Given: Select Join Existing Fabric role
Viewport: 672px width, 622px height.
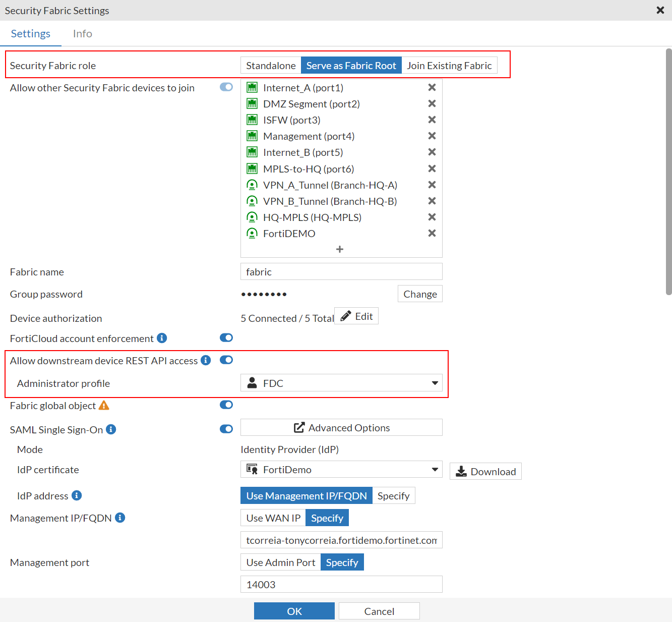Looking at the screenshot, I should click(x=449, y=66).
